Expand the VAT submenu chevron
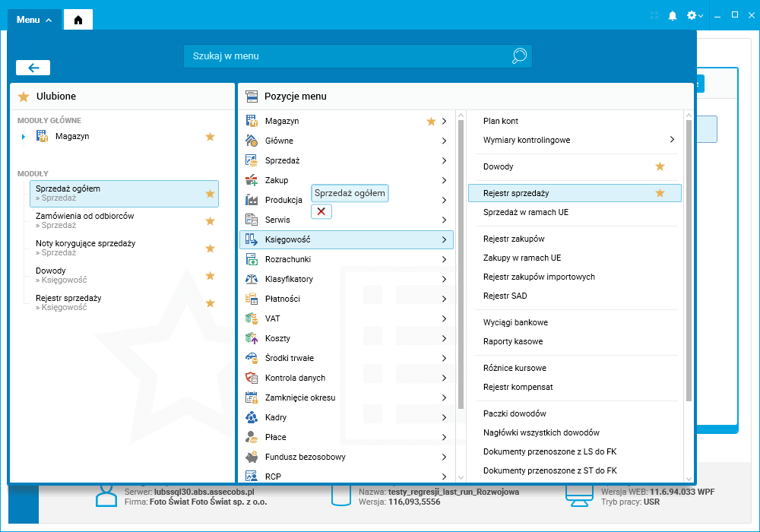 click(x=444, y=318)
